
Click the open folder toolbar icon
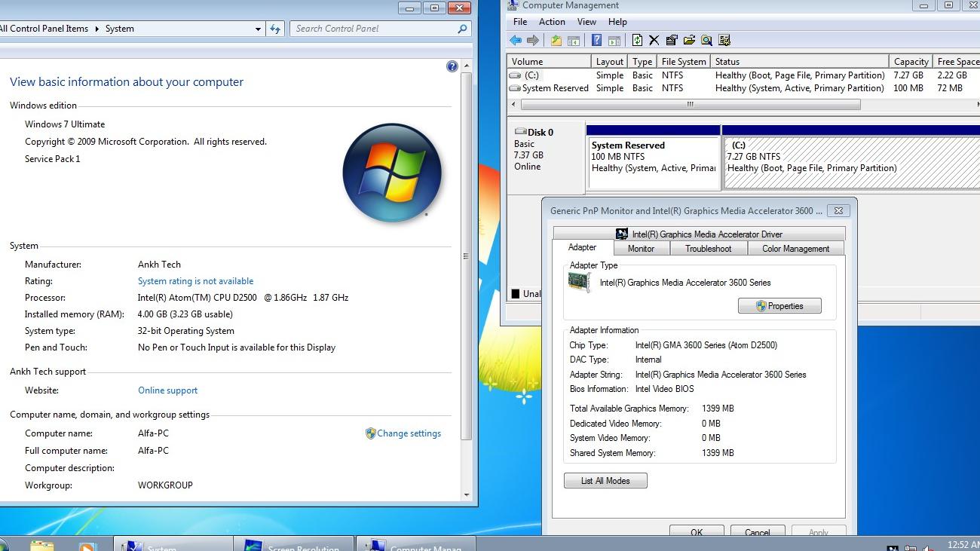pyautogui.click(x=689, y=41)
